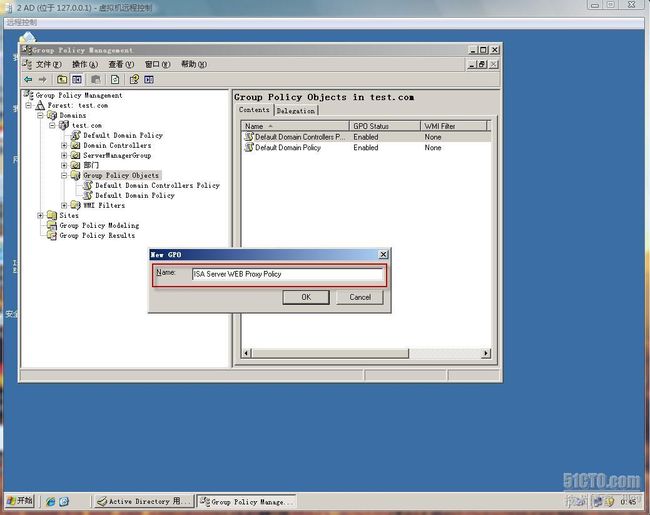Expand the ServerManagerGroup node
Image resolution: width=650 pixels, height=515 pixels.
pos(64,155)
